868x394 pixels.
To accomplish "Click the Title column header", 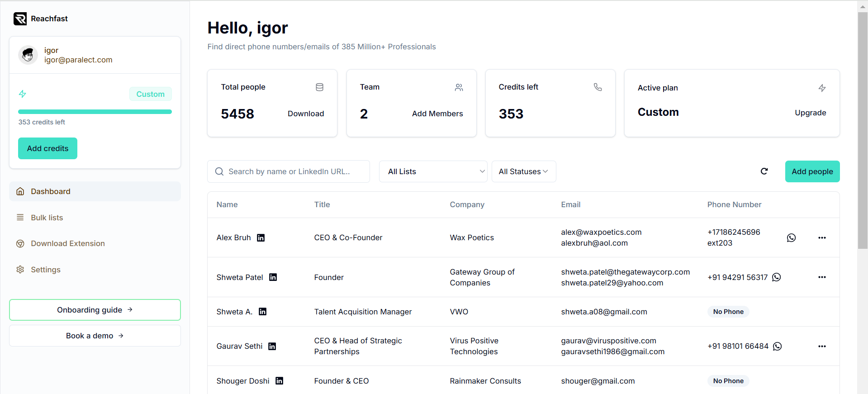I will (322, 204).
